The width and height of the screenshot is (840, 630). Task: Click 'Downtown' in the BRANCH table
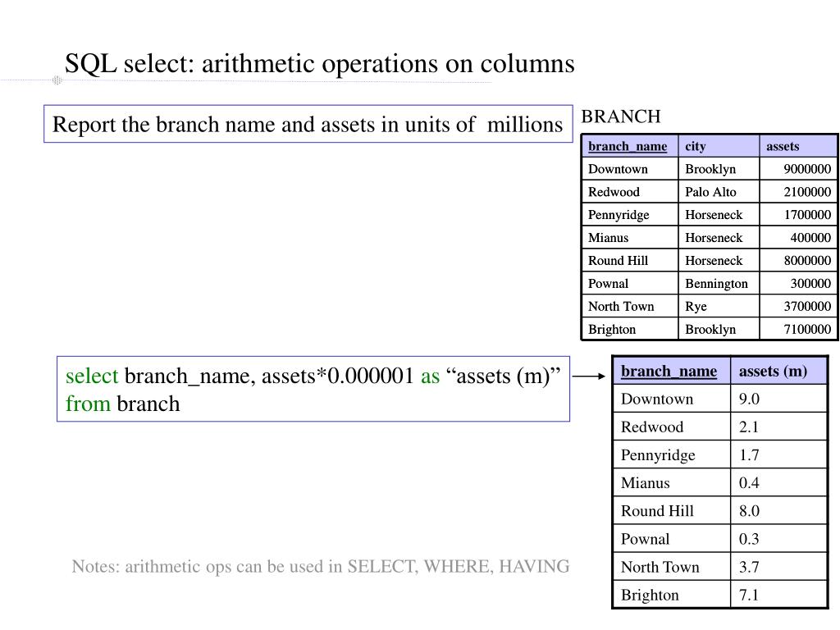click(618, 169)
